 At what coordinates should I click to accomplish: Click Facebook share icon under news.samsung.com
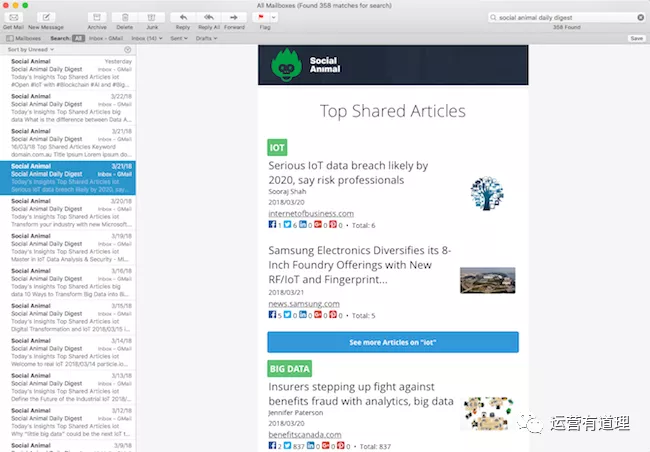point(272,315)
